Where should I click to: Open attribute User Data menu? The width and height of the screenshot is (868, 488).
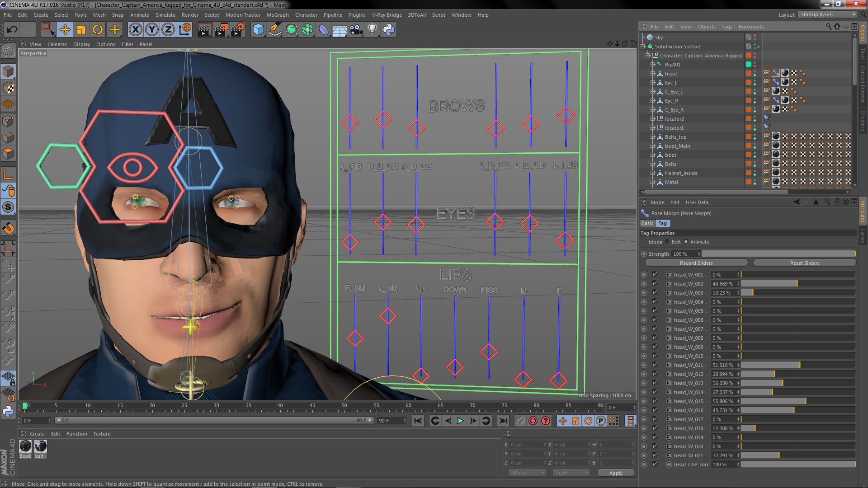click(697, 202)
